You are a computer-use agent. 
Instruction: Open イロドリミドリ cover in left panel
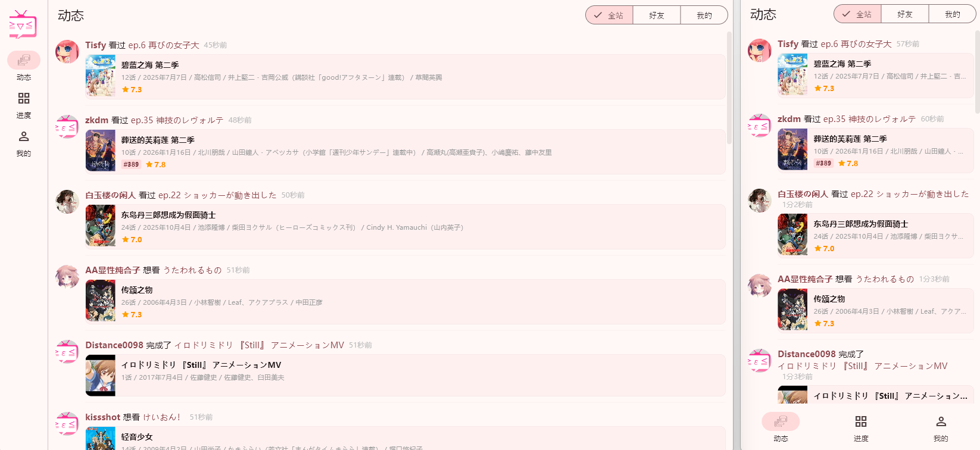click(101, 376)
